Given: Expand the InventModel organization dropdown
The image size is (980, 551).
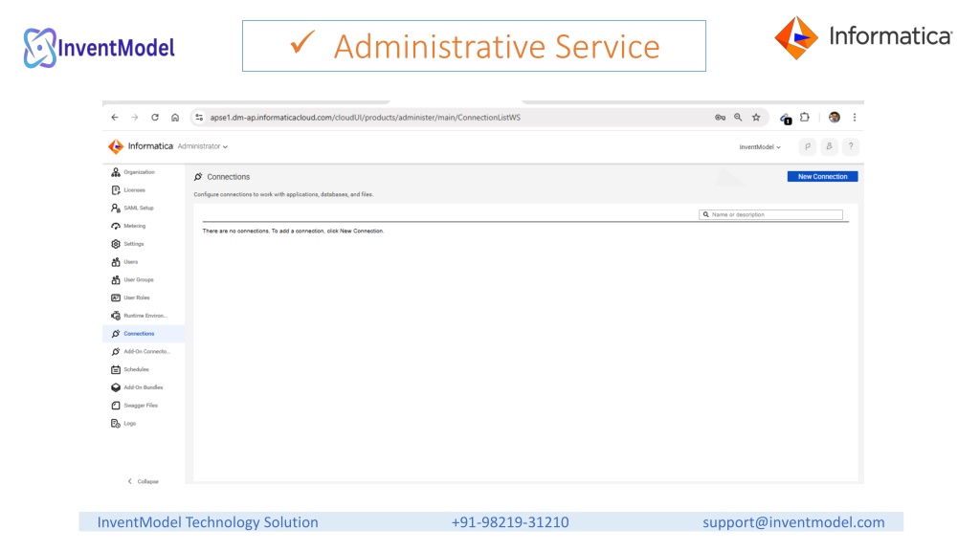Looking at the screenshot, I should coord(760,146).
